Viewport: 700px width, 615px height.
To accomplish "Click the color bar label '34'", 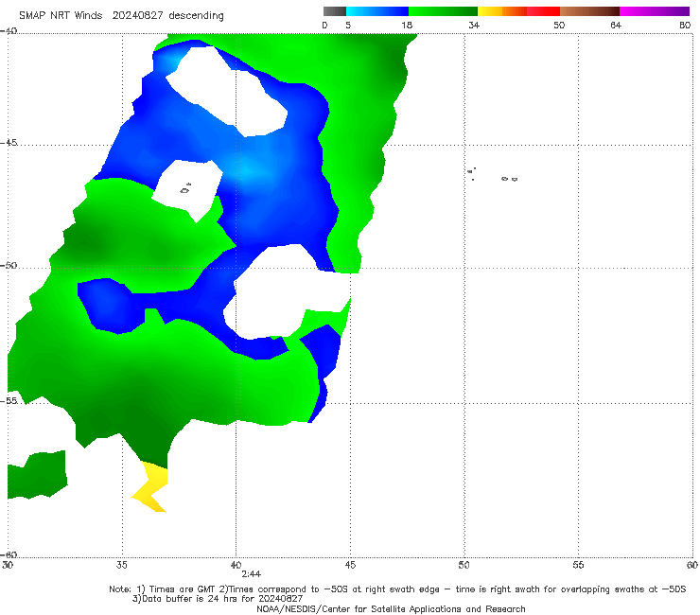I will pos(474,26).
